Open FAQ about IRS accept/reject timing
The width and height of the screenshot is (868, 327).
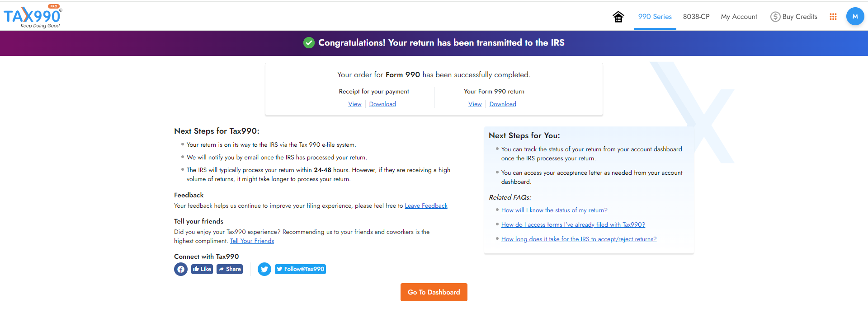pos(579,239)
